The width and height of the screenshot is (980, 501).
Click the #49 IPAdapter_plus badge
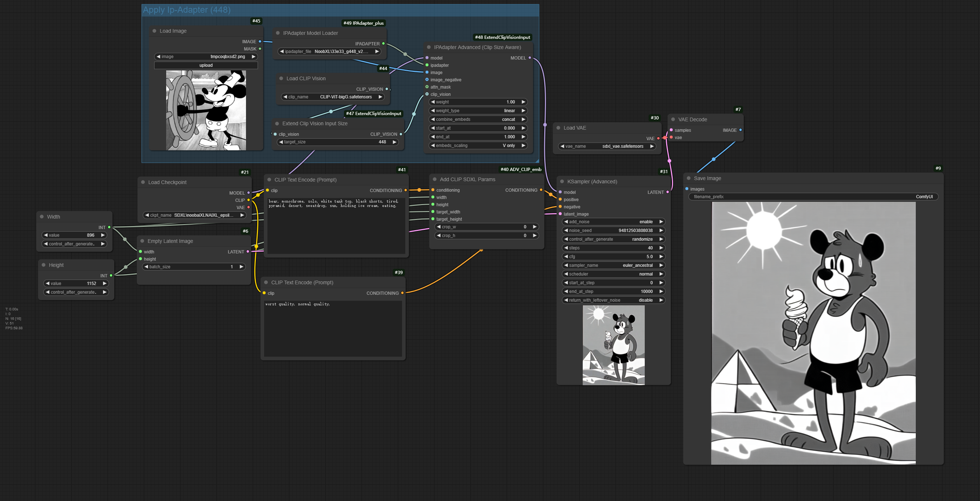point(363,23)
